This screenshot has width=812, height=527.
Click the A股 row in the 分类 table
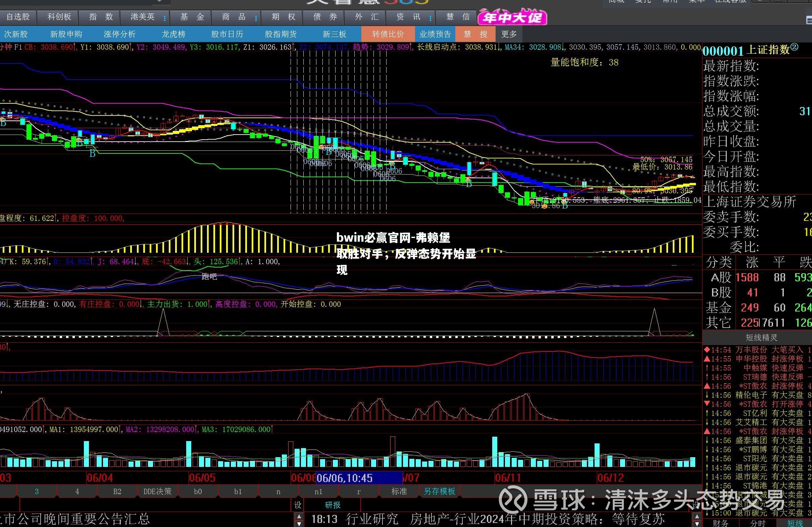757,278
